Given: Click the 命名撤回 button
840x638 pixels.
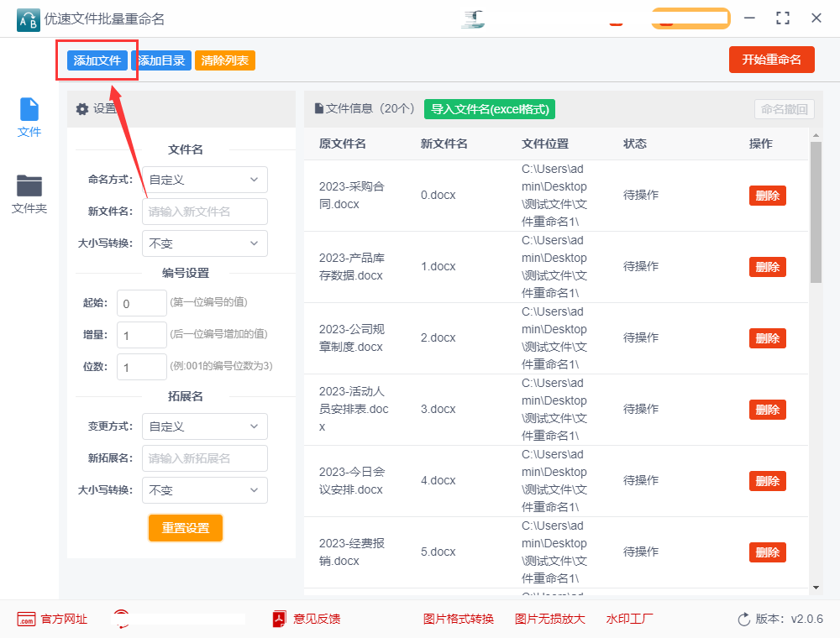Looking at the screenshot, I should pos(785,109).
